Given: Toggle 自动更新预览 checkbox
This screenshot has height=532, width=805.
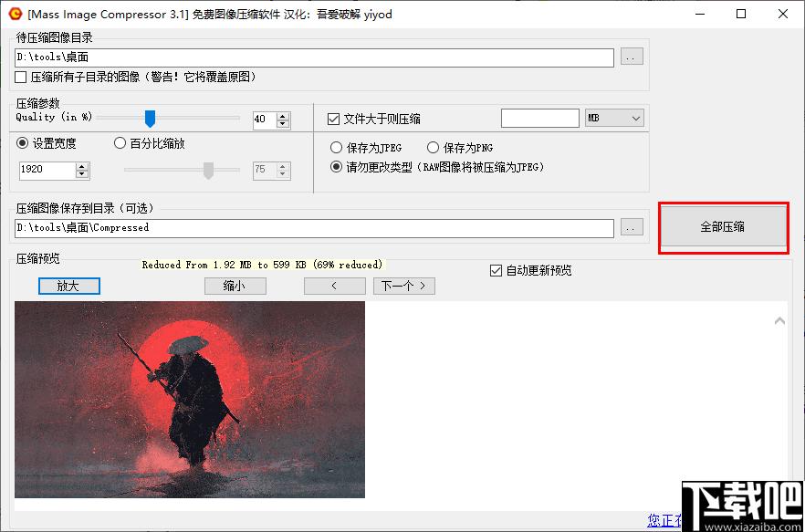Looking at the screenshot, I should tap(496, 271).
